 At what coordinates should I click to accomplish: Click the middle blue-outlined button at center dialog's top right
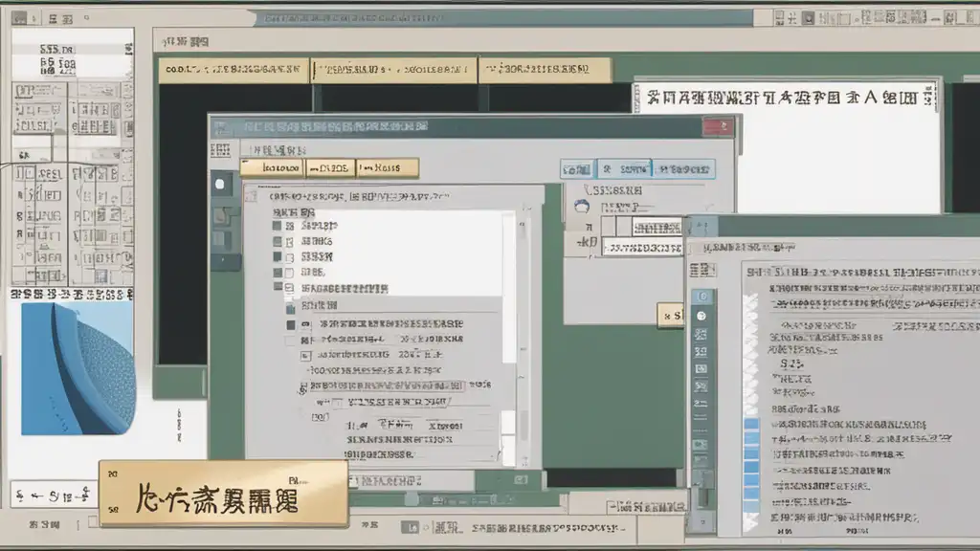tap(624, 169)
